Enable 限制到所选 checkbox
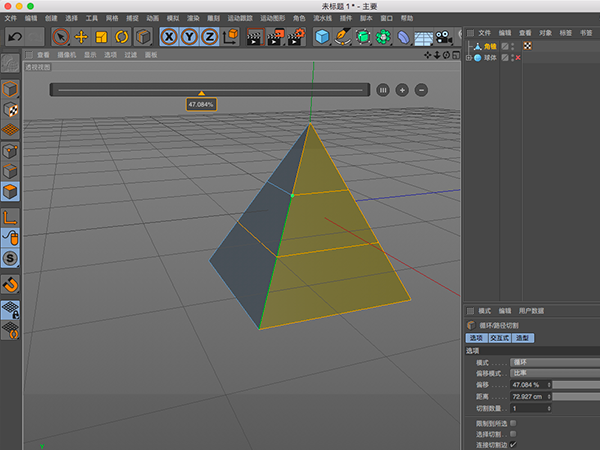 [x=513, y=423]
